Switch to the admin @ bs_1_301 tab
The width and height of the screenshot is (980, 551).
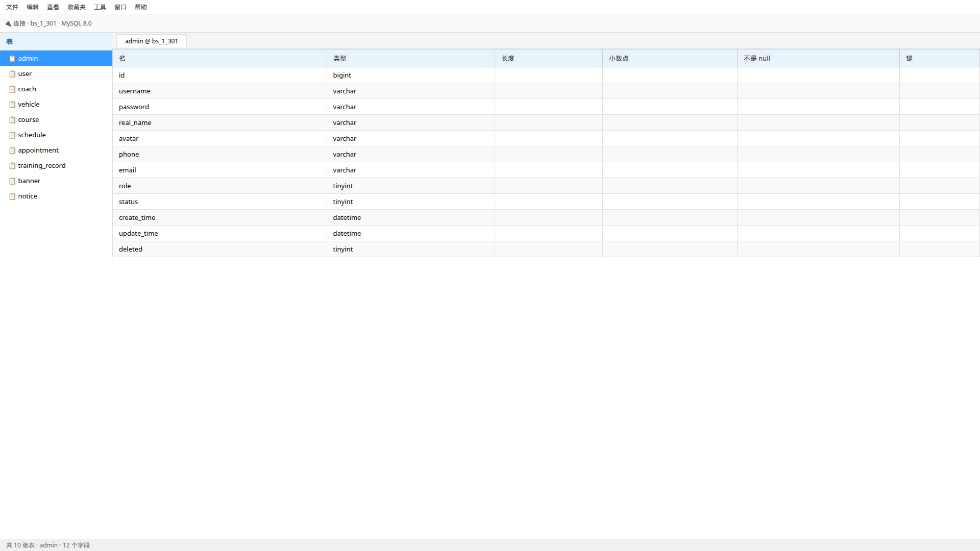[152, 41]
